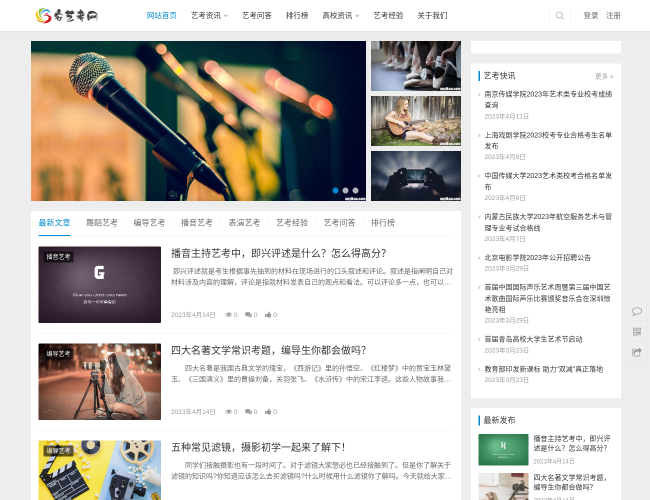The image size is (650, 500).
Task: Open the floating comment bubble icon
Action: [x=637, y=311]
